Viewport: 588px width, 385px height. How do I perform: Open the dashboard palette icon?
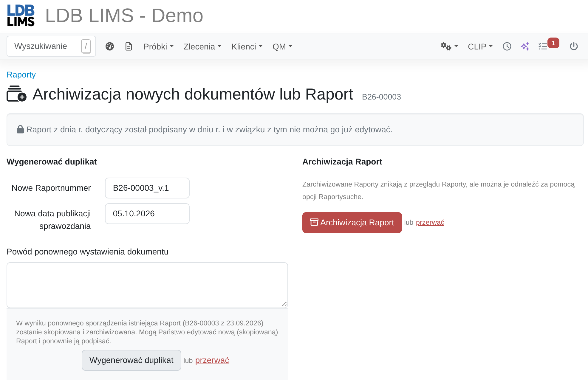click(110, 46)
